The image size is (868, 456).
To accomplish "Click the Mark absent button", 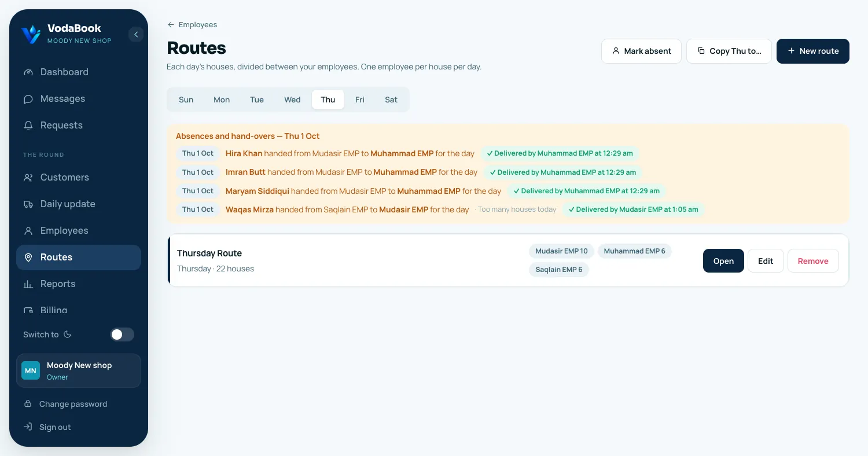I will point(642,51).
